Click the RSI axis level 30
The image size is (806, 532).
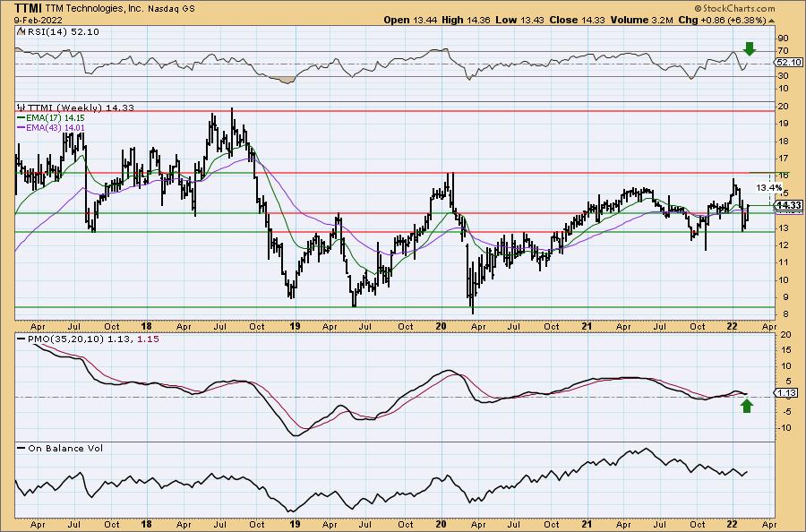(783, 75)
